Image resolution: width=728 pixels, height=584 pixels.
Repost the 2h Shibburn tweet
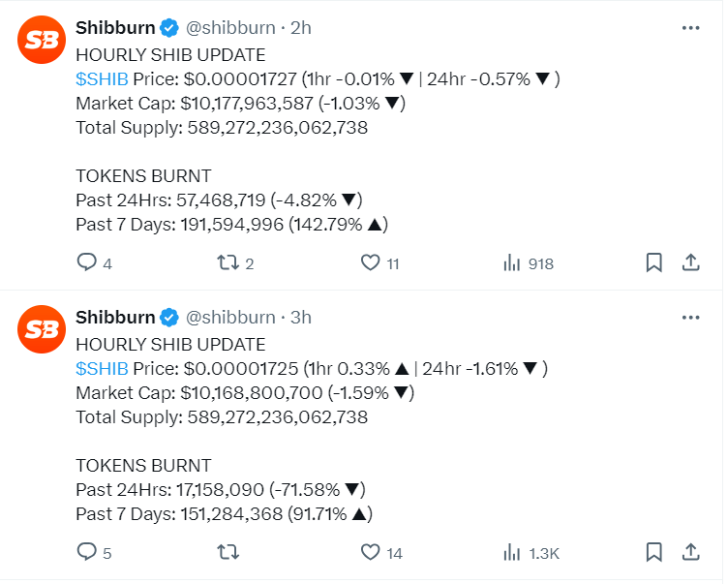[x=227, y=262]
